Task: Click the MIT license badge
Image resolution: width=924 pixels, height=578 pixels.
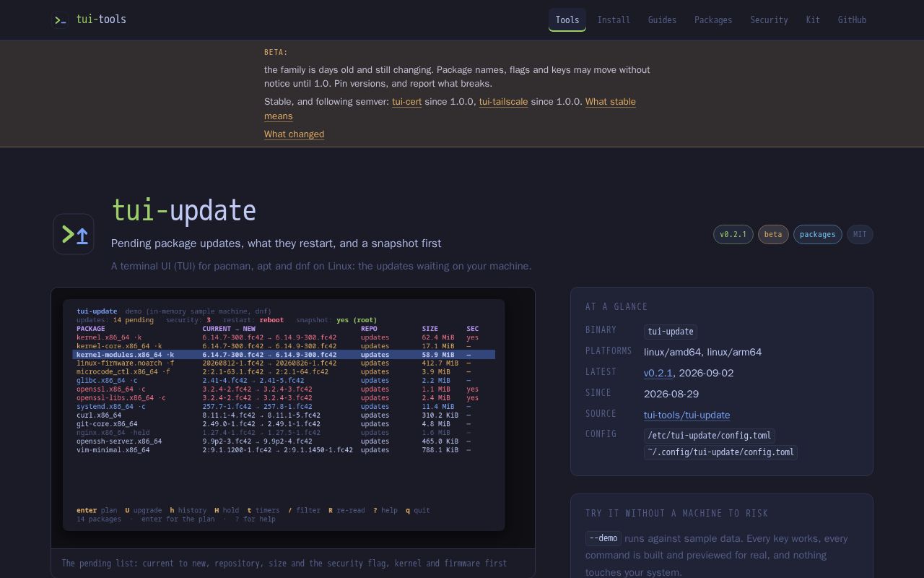Action: [860, 234]
